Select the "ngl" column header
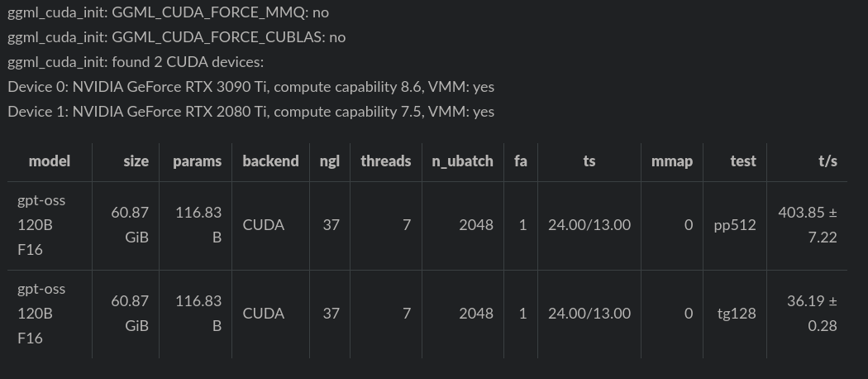 point(330,161)
